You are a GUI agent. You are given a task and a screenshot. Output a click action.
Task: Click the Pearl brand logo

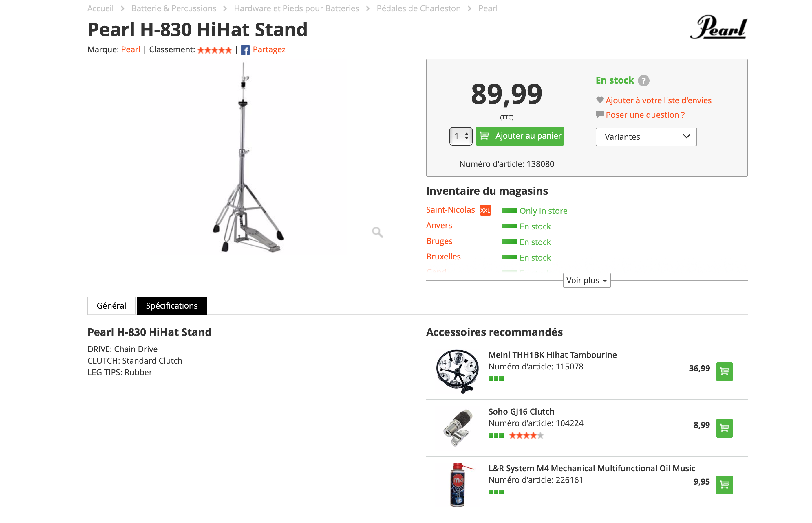tap(718, 27)
